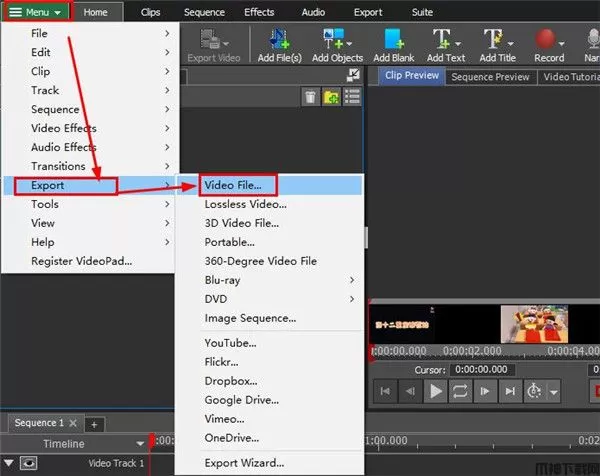Image resolution: width=600 pixels, height=476 pixels.
Task: Click the delete trash bin icon
Action: tap(311, 96)
